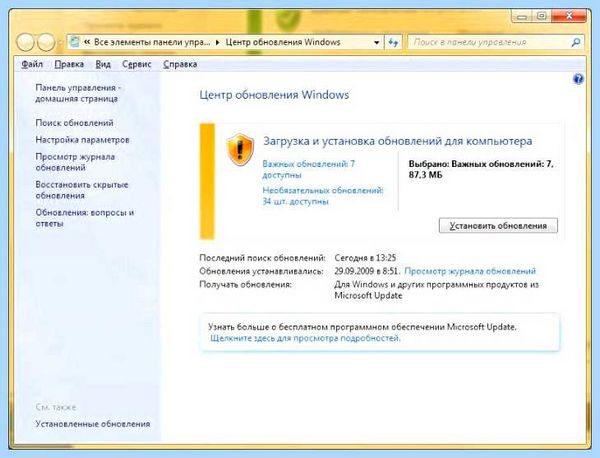600x458 pixels.
Task: Click Центр обновления Windows breadcrumb in address bar
Action: tap(283, 42)
